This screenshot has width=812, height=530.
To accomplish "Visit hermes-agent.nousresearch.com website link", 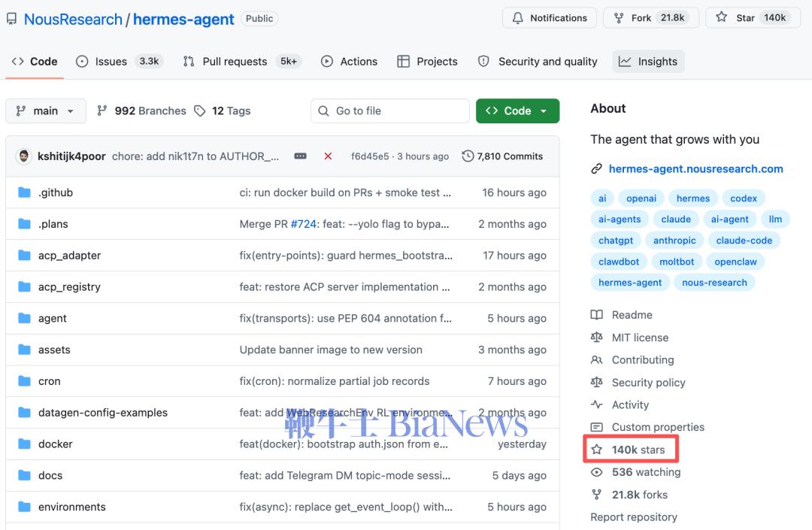I will click(695, 168).
